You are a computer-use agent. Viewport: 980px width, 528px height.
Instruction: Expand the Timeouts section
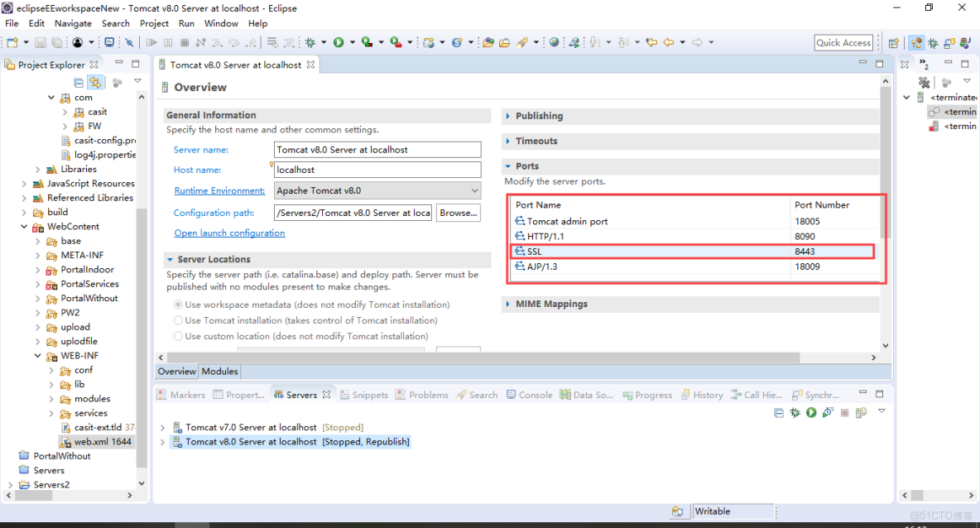507,142
